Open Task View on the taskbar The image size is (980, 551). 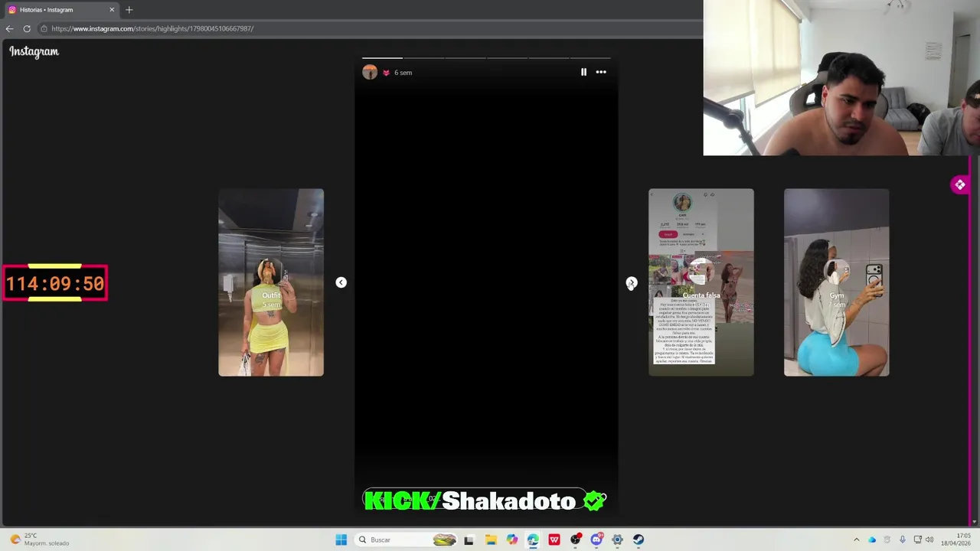tap(469, 540)
